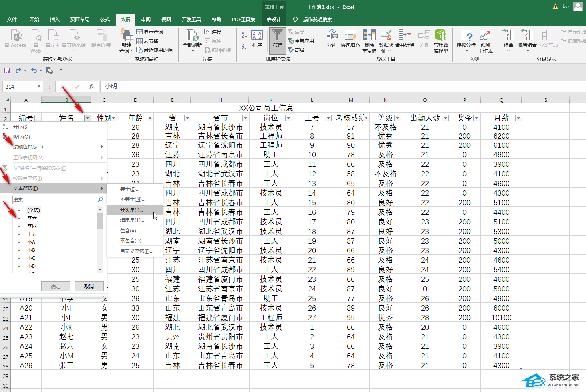Open the 年龄 column filter dropdown
The height and width of the screenshot is (392, 586).
click(x=150, y=118)
